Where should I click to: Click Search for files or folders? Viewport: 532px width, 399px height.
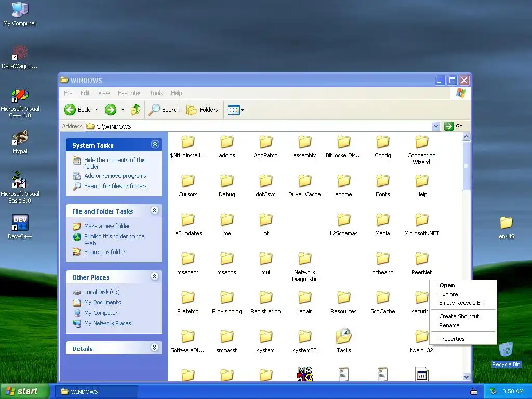pos(116,186)
